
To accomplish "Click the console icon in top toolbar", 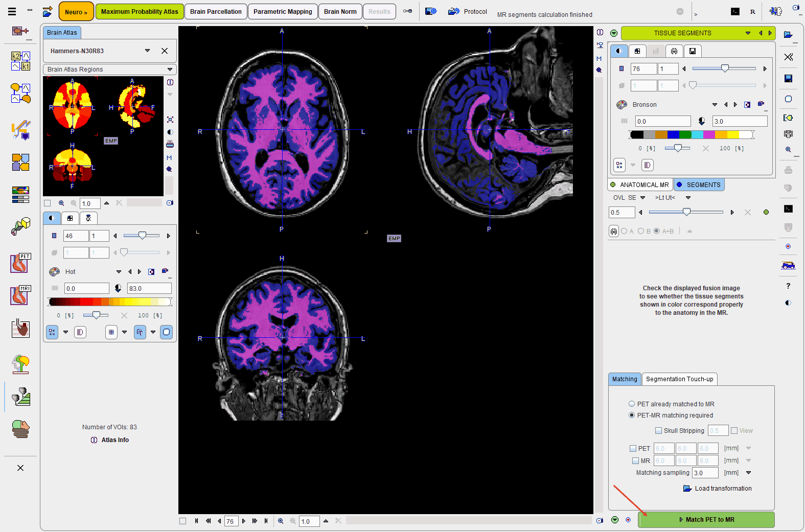I will tap(735, 11).
